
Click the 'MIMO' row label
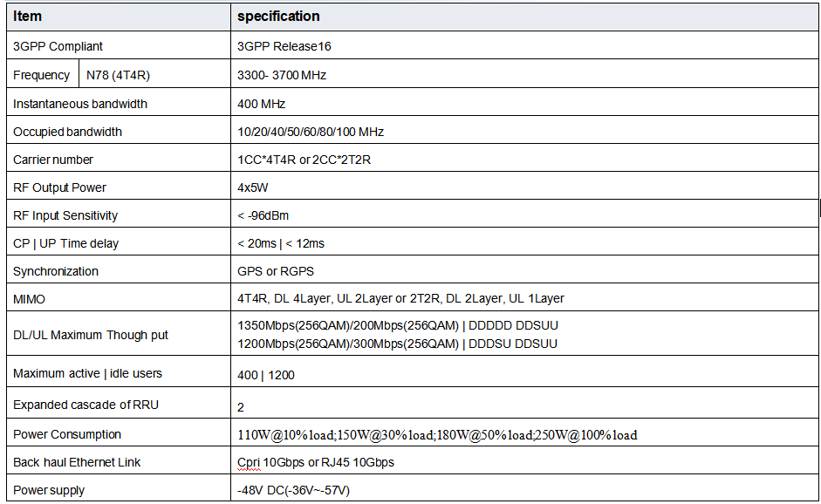pyautogui.click(x=29, y=298)
